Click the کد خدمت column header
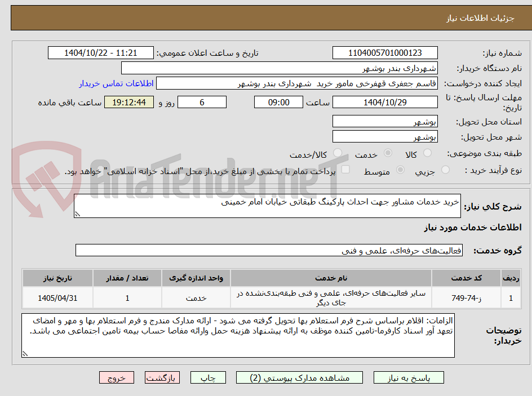The height and width of the screenshot is (396, 532). 467,278
